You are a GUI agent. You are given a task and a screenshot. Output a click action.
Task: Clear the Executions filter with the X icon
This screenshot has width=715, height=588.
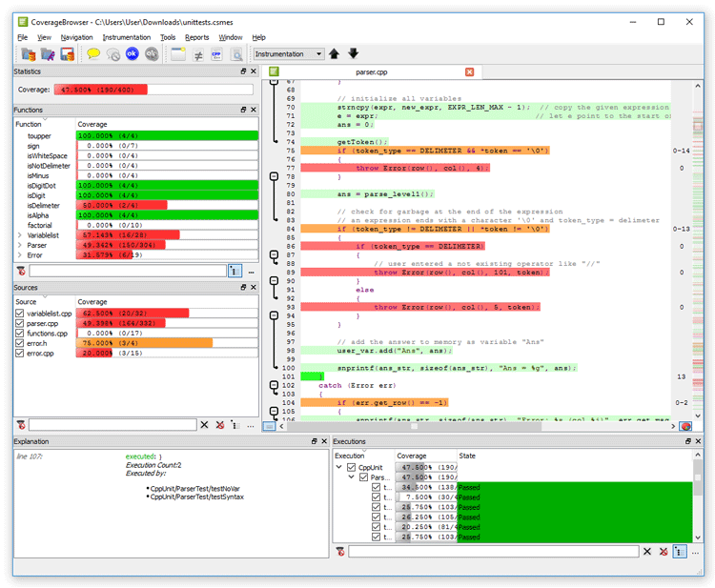(x=647, y=551)
